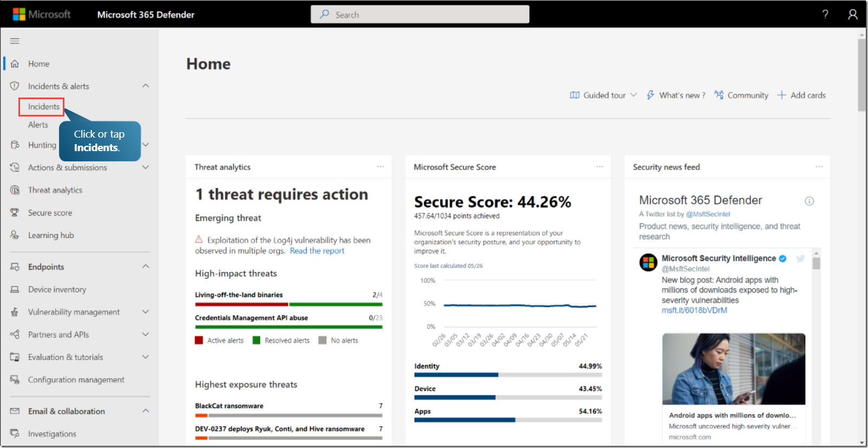Image resolution: width=868 pixels, height=448 pixels.
Task: Select DEV-0237 deploys Ryuk threat row
Action: point(289,433)
